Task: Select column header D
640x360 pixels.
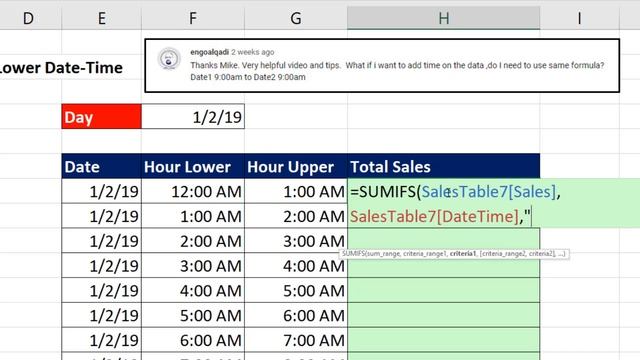Action: click(29, 18)
